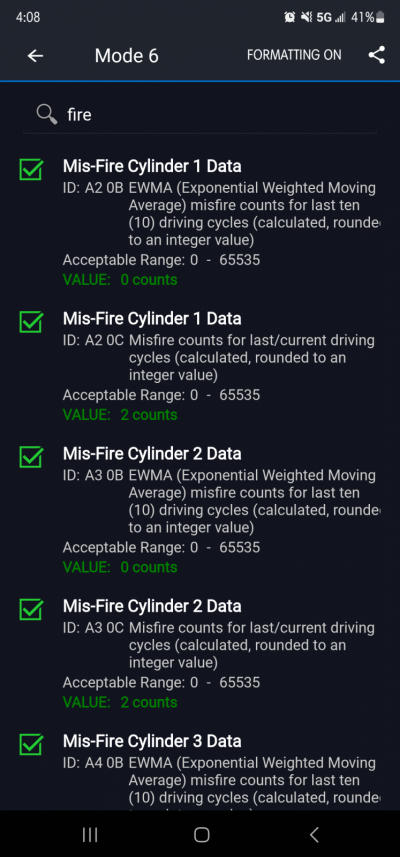
Task: Toggle checkbox for Cylinder 1 A2 0B
Action: click(x=31, y=169)
